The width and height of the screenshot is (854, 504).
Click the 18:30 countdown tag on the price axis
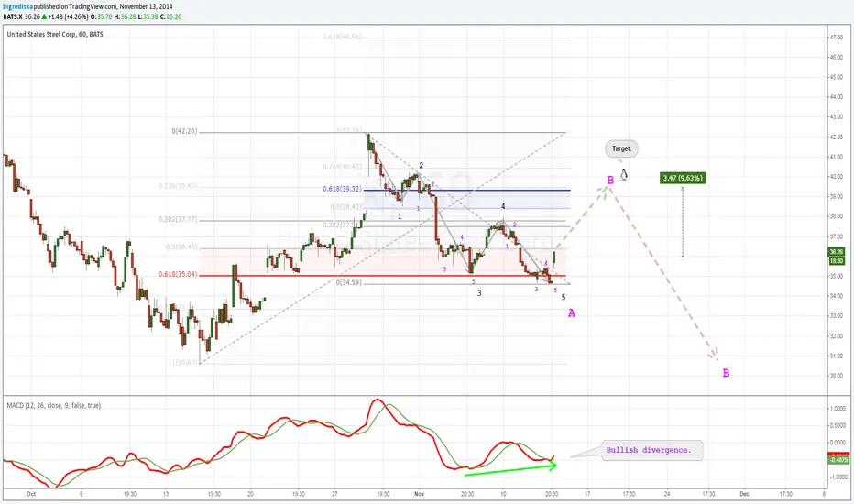pos(836,261)
